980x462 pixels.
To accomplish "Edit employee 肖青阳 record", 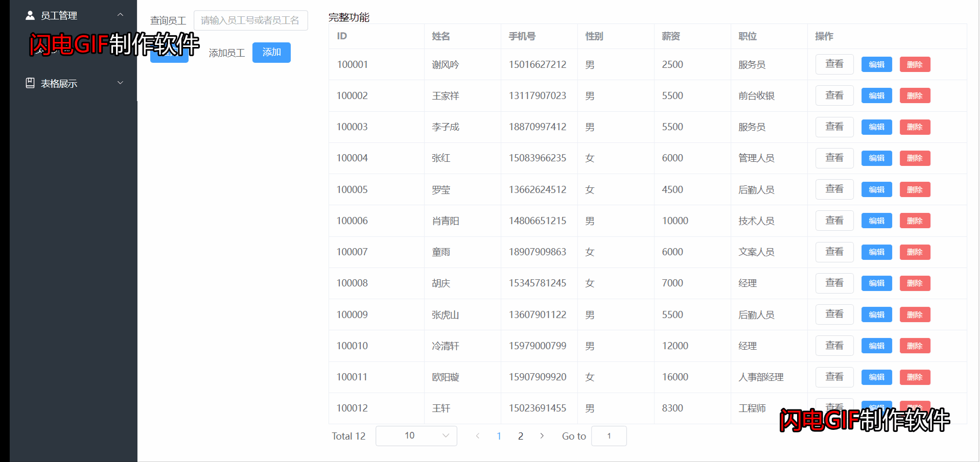I will click(877, 221).
